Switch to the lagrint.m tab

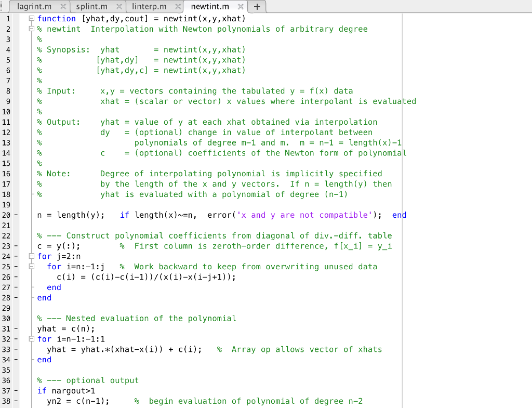tap(35, 7)
